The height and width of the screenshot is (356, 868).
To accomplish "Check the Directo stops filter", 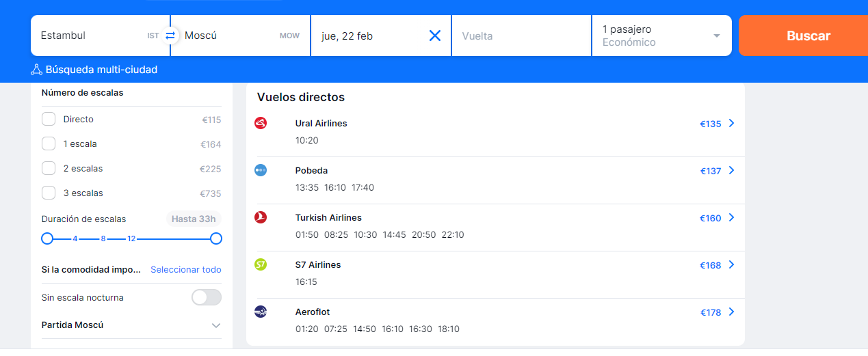I will 49,120.
